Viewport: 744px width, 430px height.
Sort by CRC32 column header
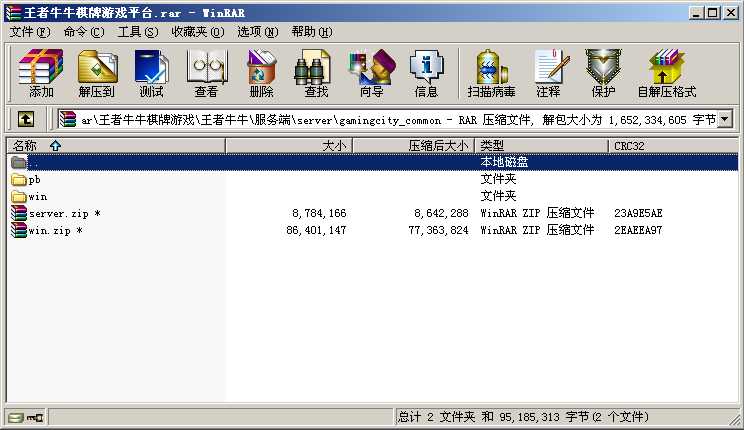(x=673, y=146)
